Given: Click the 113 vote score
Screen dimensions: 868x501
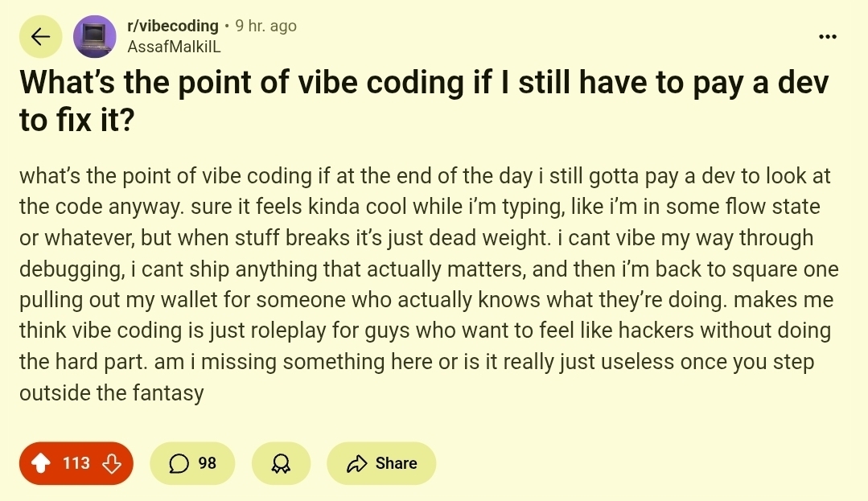Looking at the screenshot, I should [x=76, y=463].
